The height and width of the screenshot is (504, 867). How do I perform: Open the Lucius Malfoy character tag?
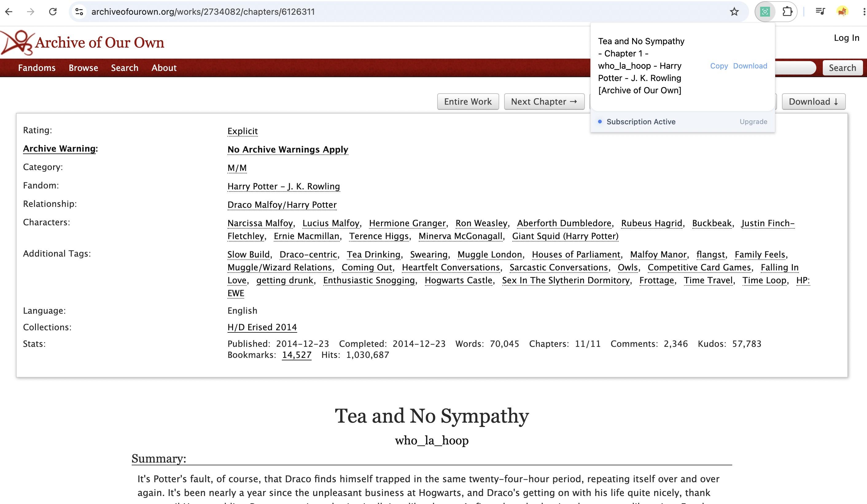point(331,223)
